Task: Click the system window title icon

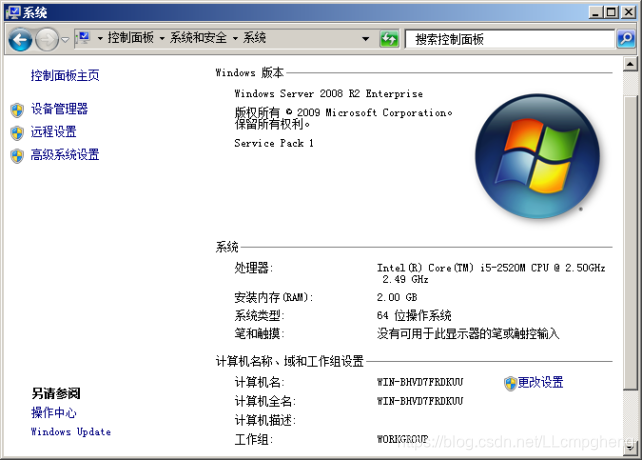Action: click(x=13, y=12)
